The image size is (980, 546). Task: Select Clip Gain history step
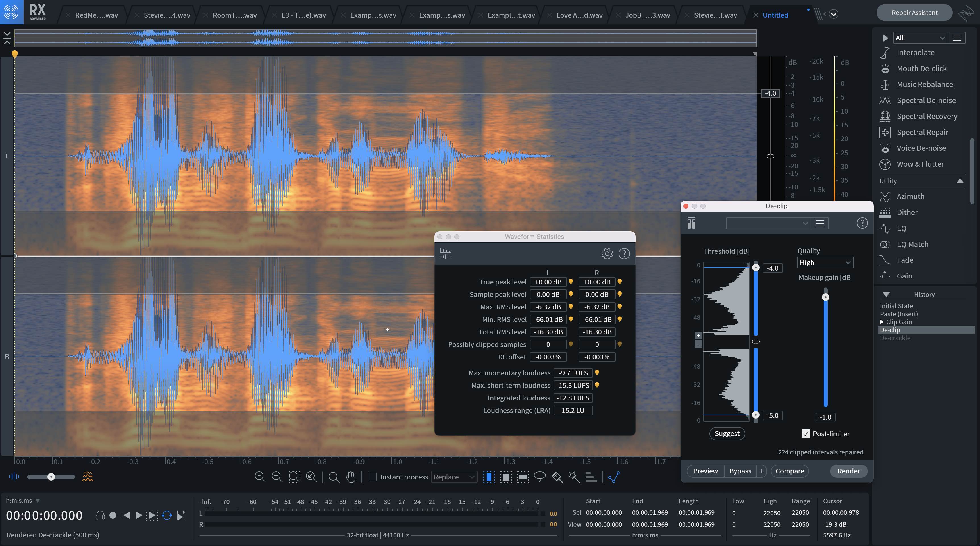coord(899,322)
